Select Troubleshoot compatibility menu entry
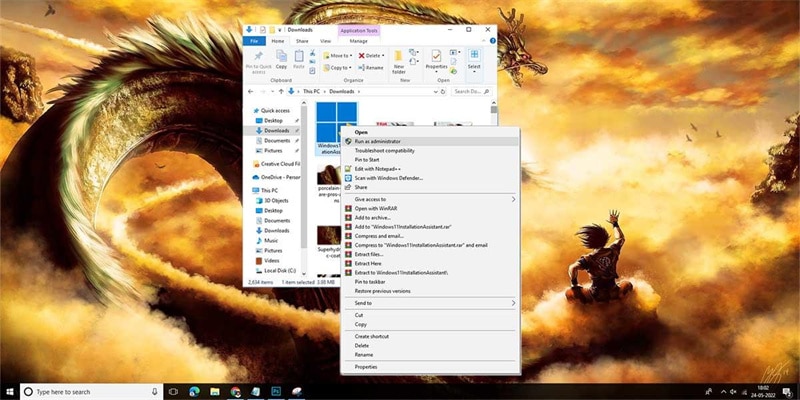Image resolution: width=800 pixels, height=400 pixels. (x=431, y=151)
